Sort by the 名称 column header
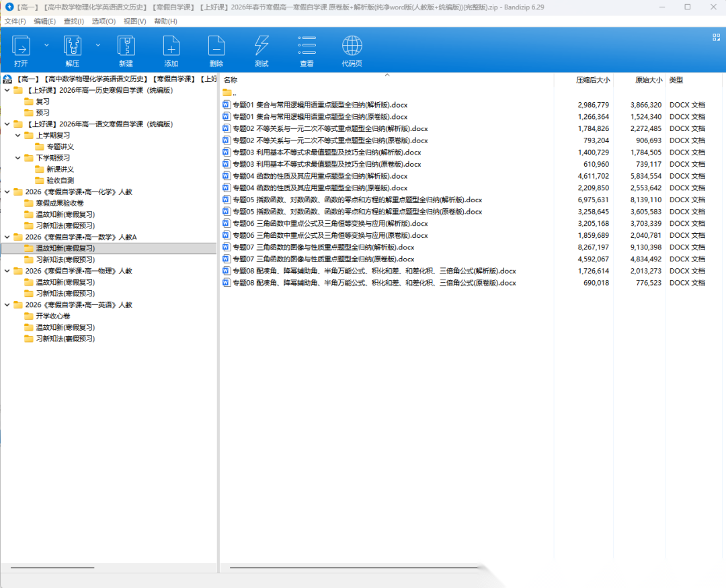The image size is (726, 588). pyautogui.click(x=231, y=80)
